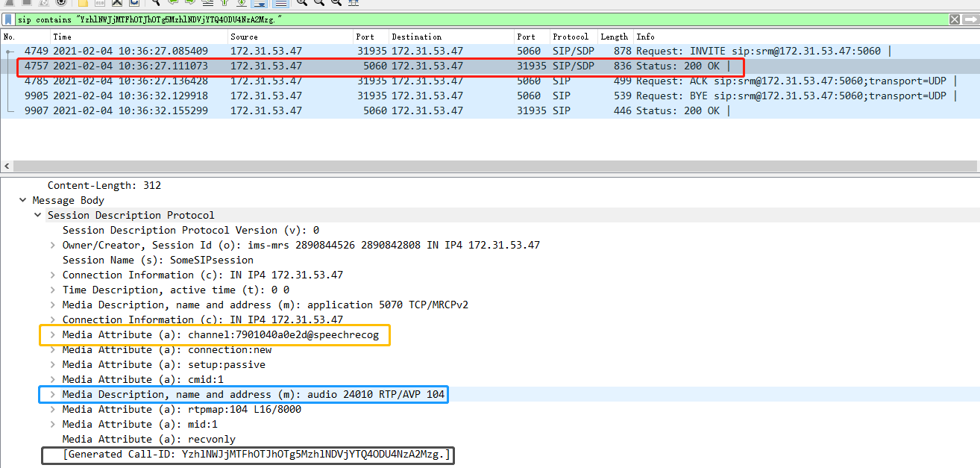Click length 539 cell in packet 9905

622,96
